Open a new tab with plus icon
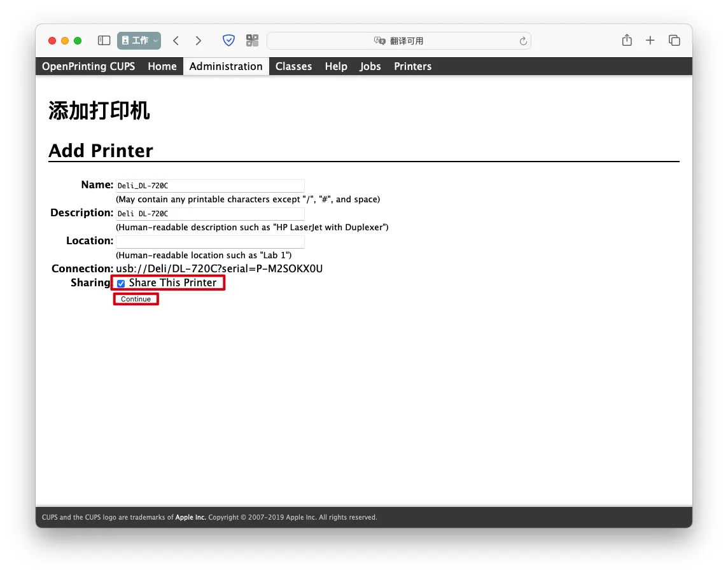This screenshot has width=728, height=575. point(650,41)
